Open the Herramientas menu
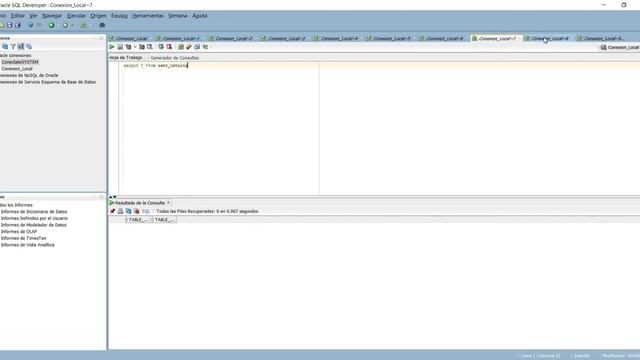 coord(148,16)
